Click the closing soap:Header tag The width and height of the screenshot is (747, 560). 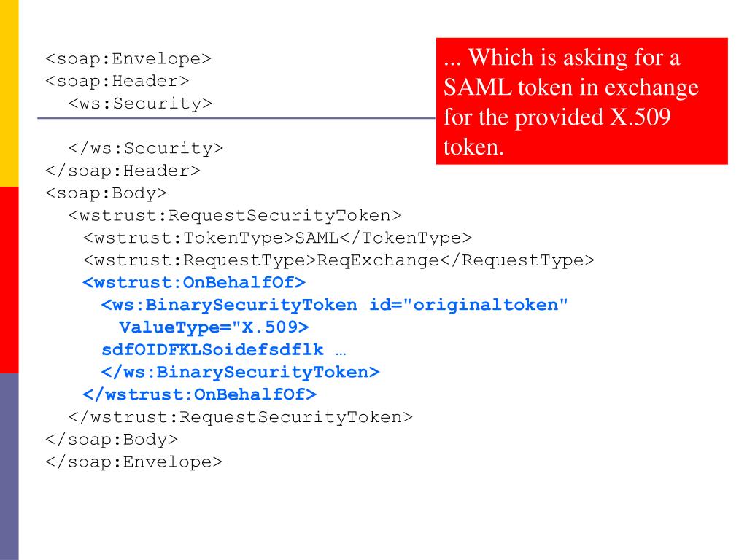point(123,171)
